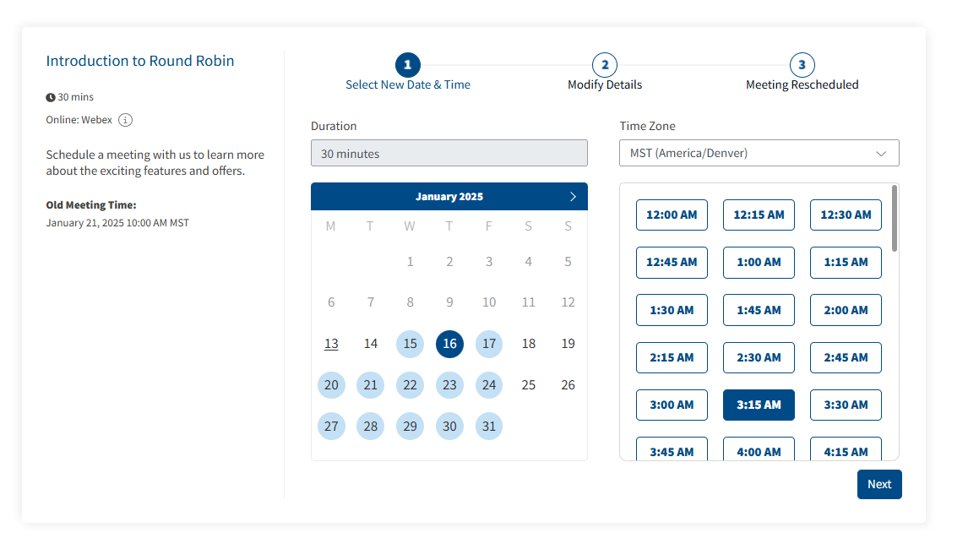This screenshot has height=560, width=979.
Task: Pick the 2:30 AM time slot
Action: (759, 357)
